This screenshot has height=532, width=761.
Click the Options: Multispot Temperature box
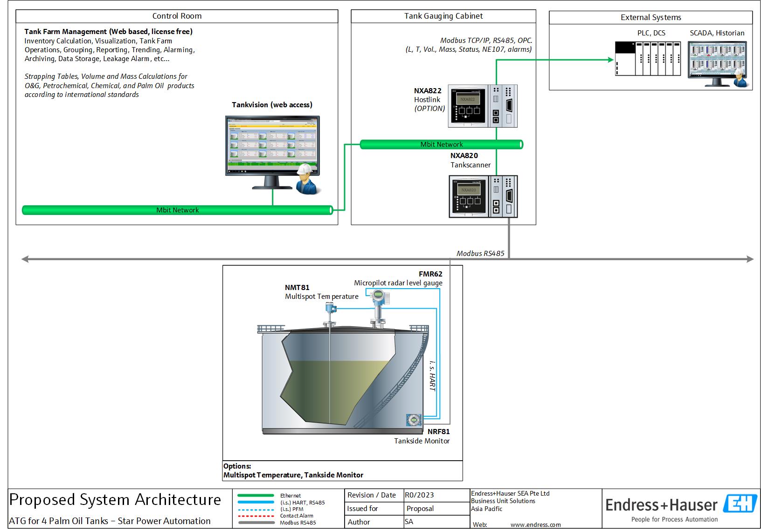343,471
